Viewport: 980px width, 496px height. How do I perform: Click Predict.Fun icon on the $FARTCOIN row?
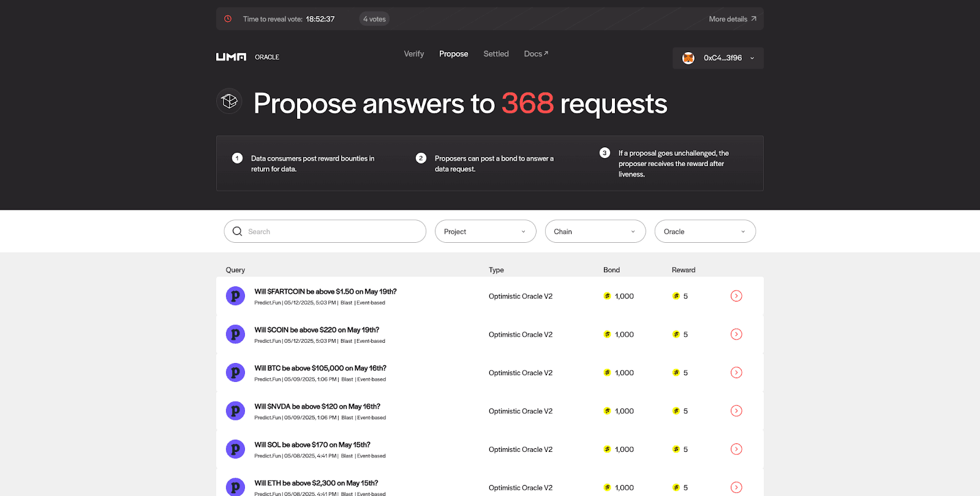[x=235, y=296]
